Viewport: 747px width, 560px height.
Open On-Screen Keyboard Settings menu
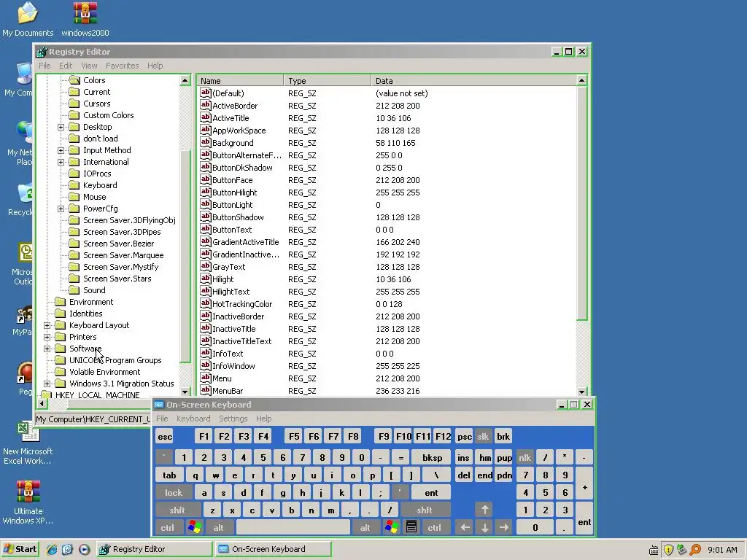pos(233,419)
